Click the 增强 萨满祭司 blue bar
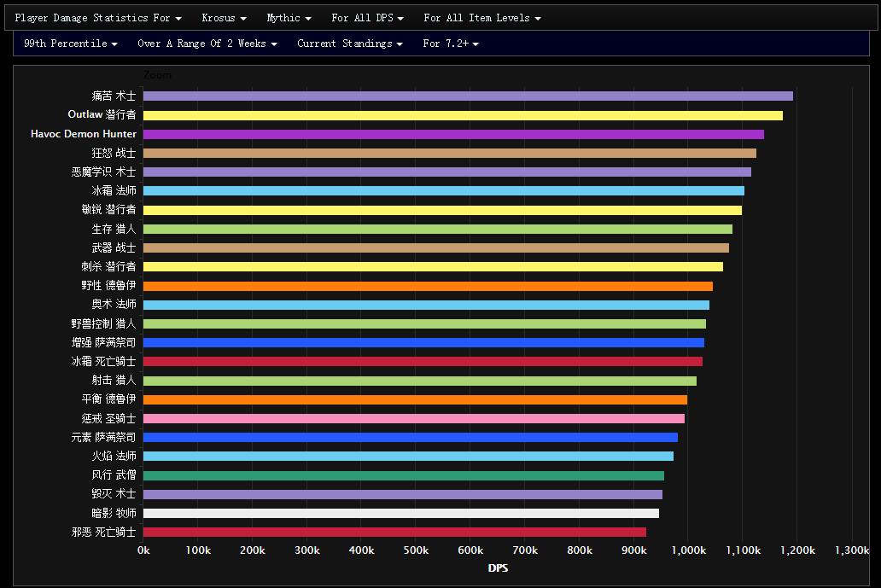 click(423, 342)
